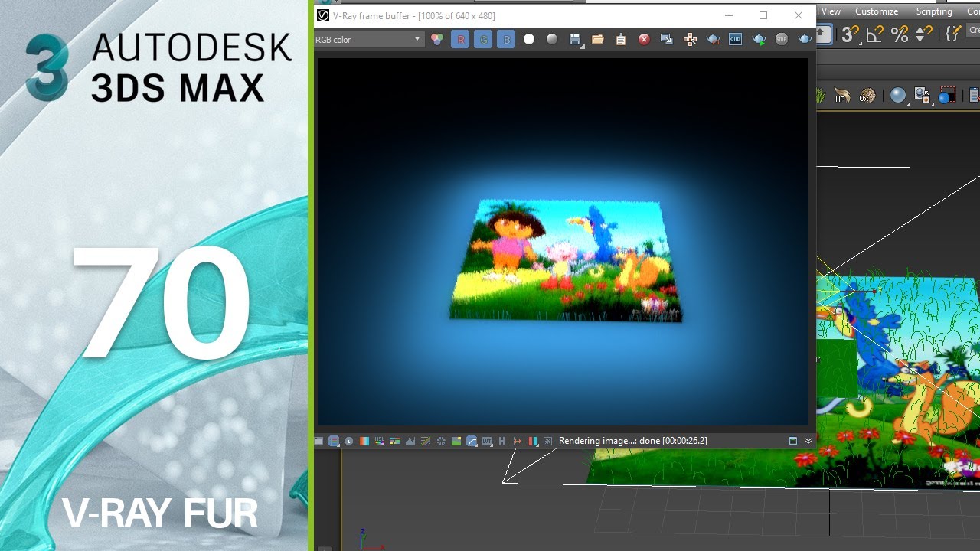Toggle LUT correction icon
This screenshot has height=551, width=980.
pyautogui.click(x=487, y=441)
